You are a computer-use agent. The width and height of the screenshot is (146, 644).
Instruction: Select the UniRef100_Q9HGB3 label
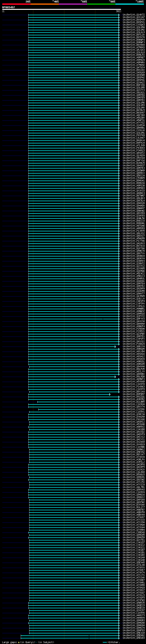coord(134,620)
